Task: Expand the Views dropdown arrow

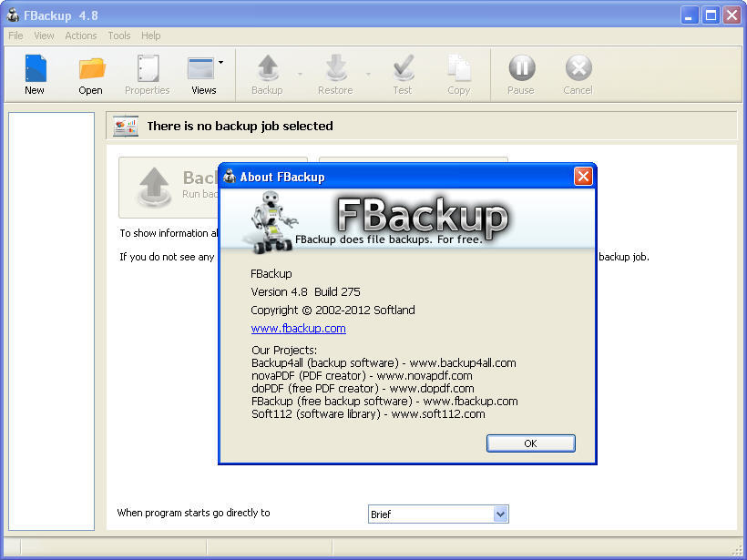Action: pyautogui.click(x=220, y=63)
